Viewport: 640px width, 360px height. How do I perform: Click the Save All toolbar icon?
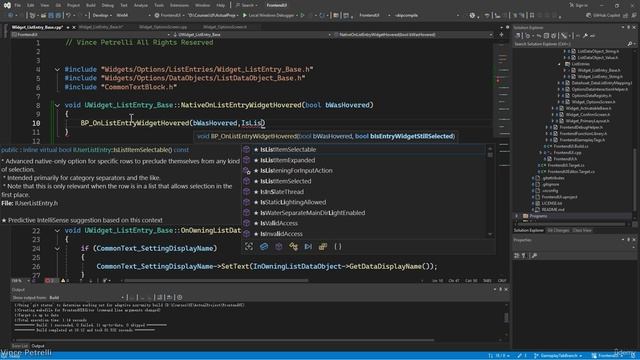pyautogui.click(x=58, y=16)
